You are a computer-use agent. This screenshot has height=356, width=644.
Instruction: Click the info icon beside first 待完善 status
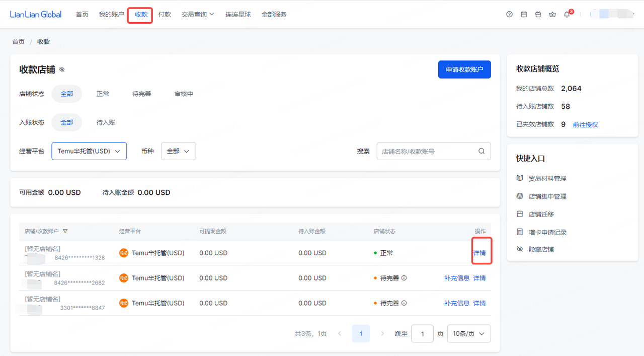tap(404, 278)
